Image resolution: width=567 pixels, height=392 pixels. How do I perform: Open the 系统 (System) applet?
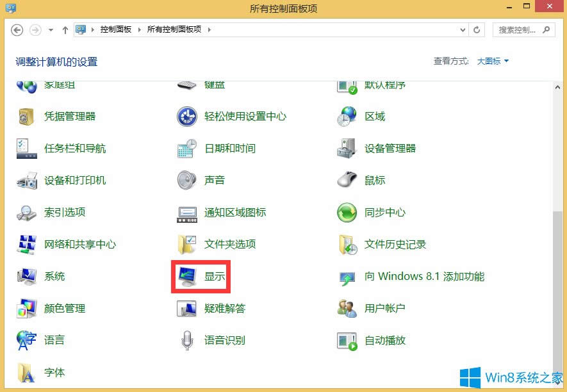click(55, 276)
